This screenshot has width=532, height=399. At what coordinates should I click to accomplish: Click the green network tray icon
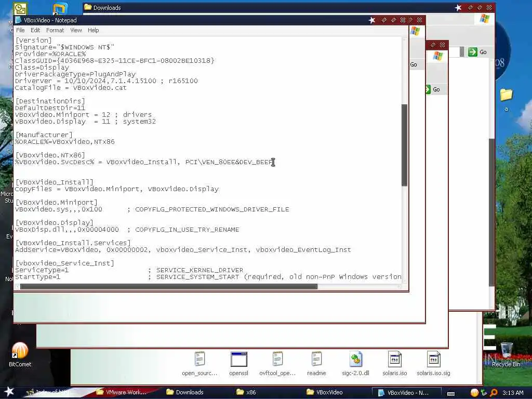click(x=484, y=393)
